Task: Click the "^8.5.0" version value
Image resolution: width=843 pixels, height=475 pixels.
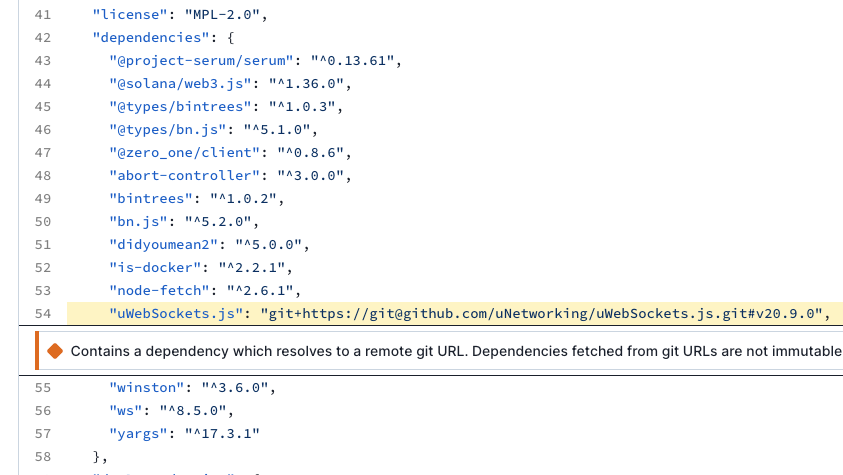Action: point(193,412)
